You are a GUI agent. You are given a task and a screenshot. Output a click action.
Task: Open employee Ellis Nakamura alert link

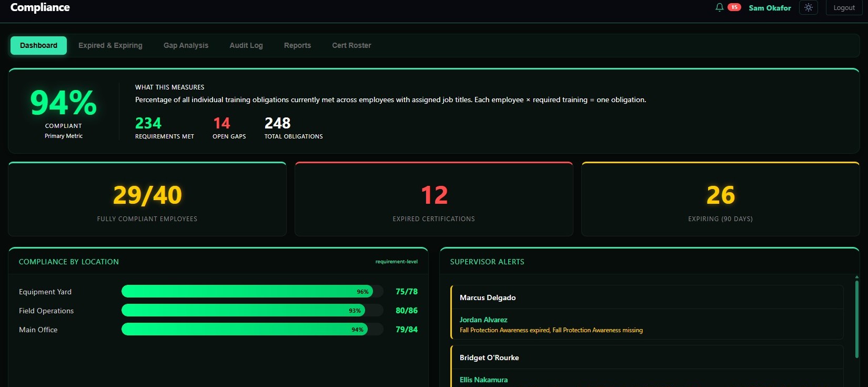click(x=483, y=380)
